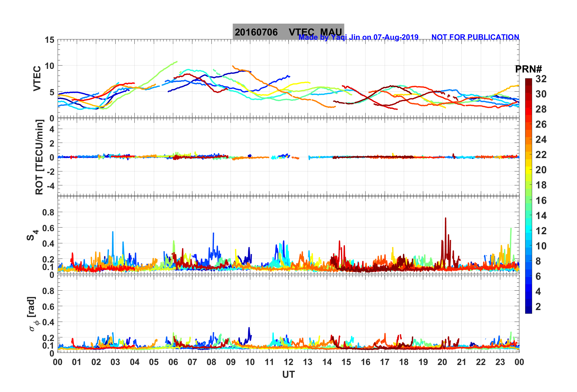Click x-axis tick label '21'
This screenshot has height=392, width=577.
tap(461, 362)
